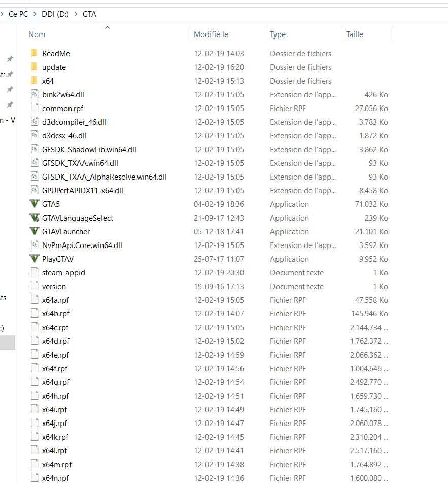Click the Document texte type of version

[297, 287]
